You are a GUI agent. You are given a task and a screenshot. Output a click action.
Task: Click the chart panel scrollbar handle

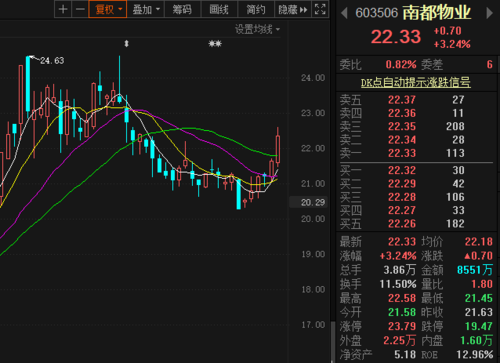(x=332, y=342)
